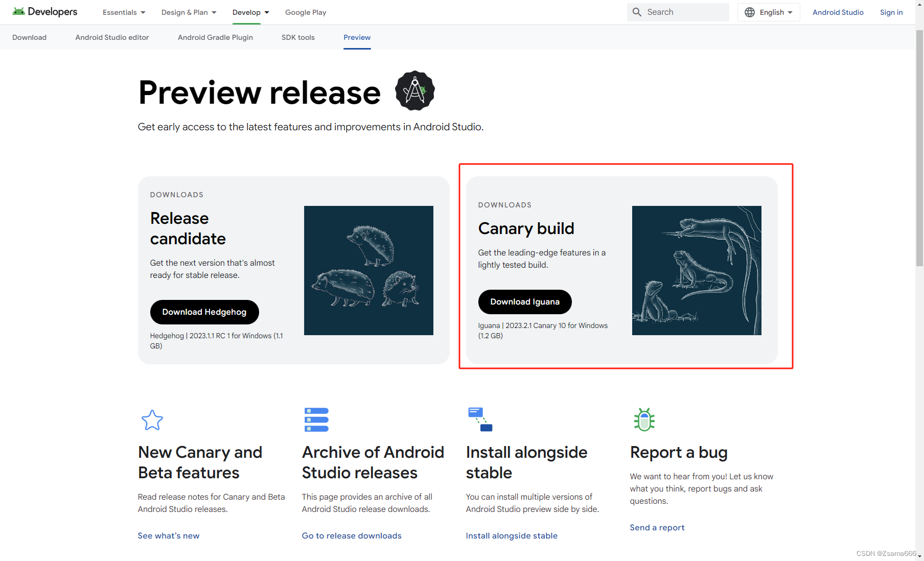924x561 pixels.
Task: Click the Canary build heading
Action: click(x=526, y=228)
